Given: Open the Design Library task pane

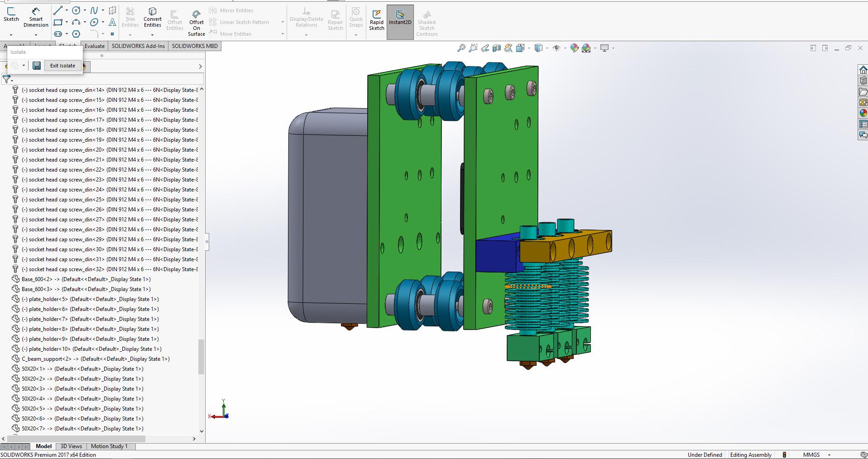Looking at the screenshot, I should click(x=863, y=81).
